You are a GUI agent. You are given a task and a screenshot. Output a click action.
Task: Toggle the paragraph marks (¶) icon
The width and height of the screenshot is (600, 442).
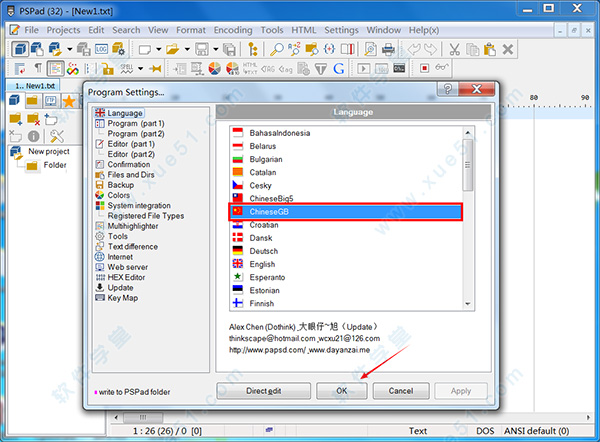tap(38, 68)
